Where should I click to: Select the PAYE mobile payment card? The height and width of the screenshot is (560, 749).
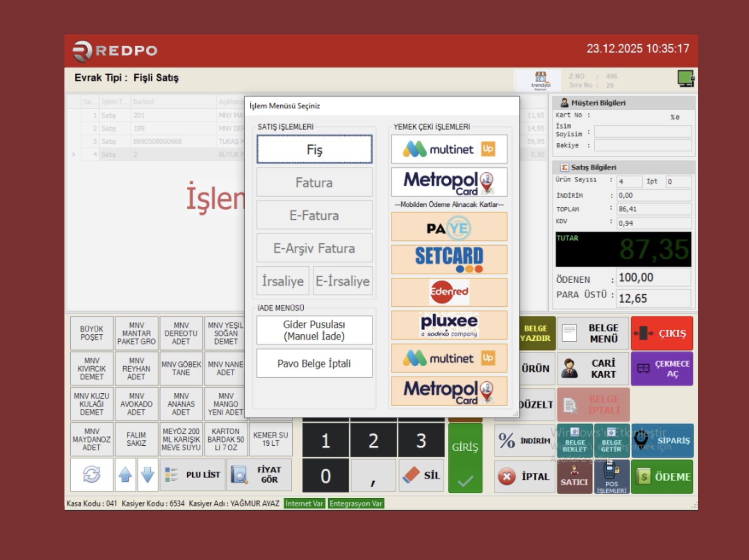coord(449,227)
